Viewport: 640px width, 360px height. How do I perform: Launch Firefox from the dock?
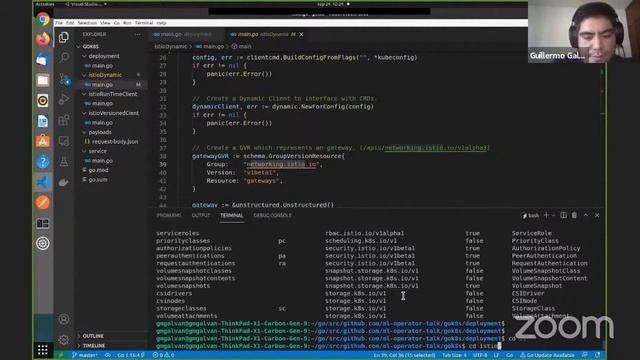(x=43, y=39)
